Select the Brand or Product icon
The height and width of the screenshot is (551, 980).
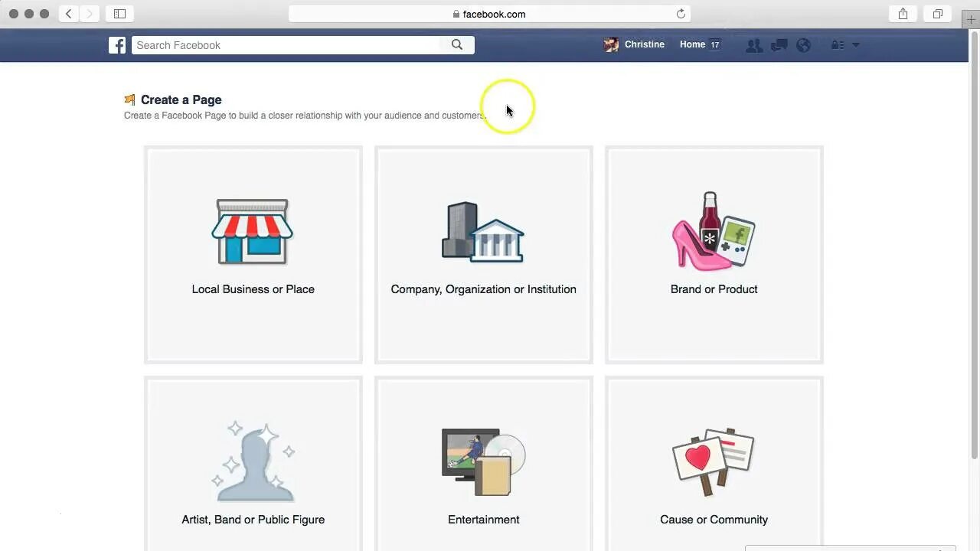pyautogui.click(x=714, y=230)
